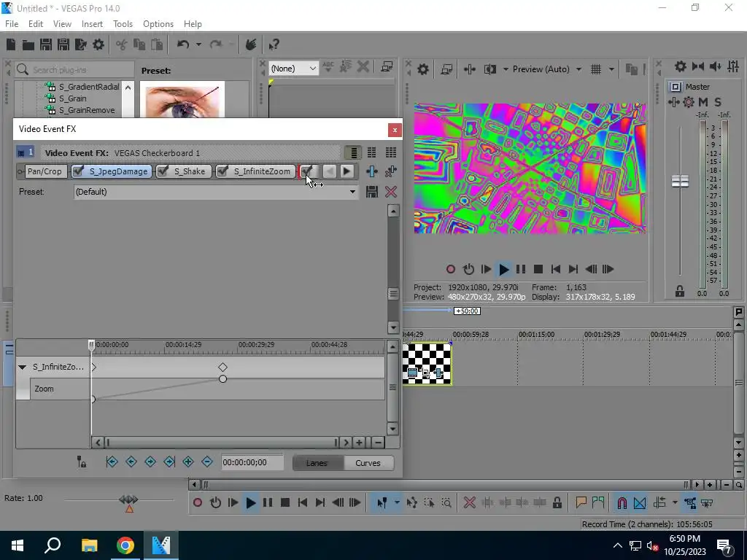Save project using the floppy disk icon
The height and width of the screenshot is (560, 747).
click(x=46, y=44)
